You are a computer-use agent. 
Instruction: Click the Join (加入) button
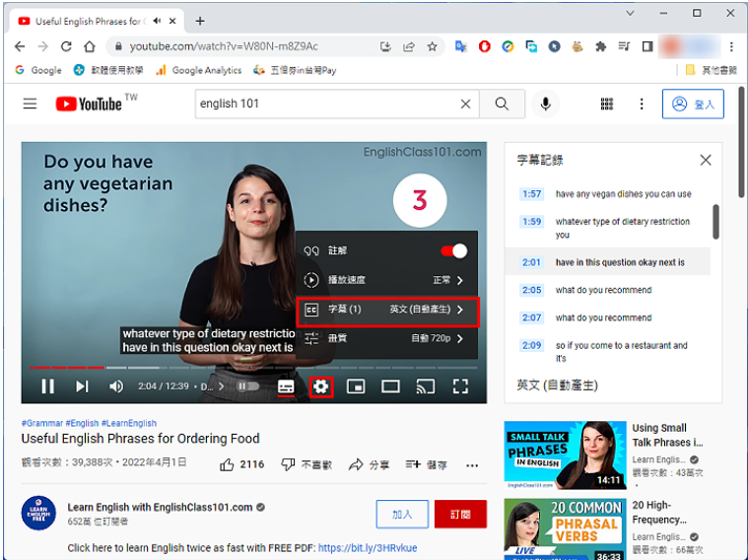pos(402,515)
